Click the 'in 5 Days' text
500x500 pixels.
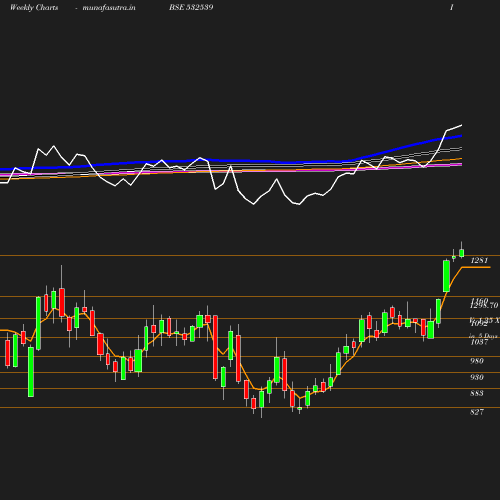pyautogui.click(x=483, y=335)
